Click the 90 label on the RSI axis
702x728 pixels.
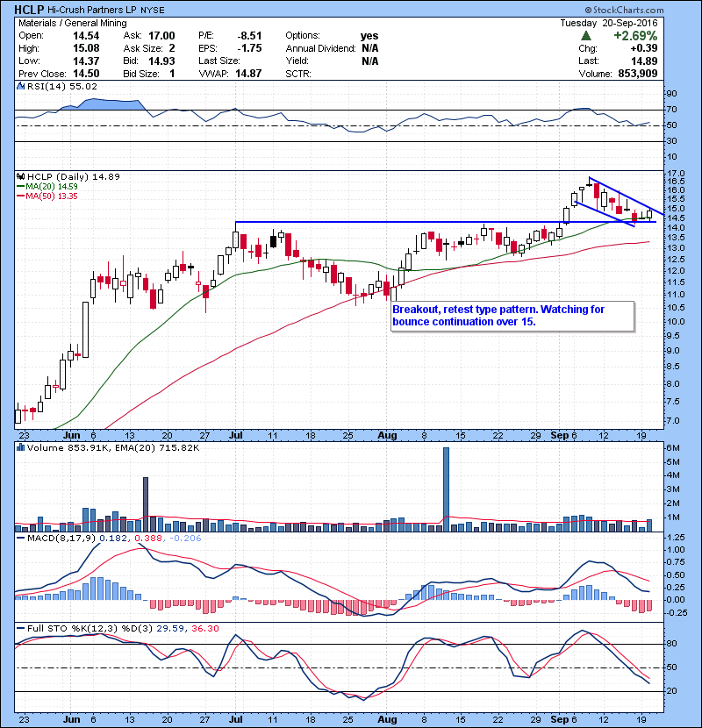[672, 94]
